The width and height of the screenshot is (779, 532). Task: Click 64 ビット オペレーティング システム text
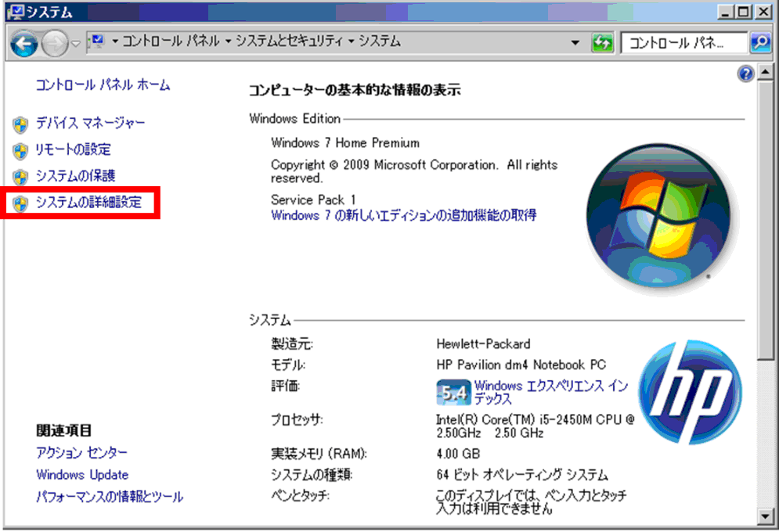click(522, 475)
